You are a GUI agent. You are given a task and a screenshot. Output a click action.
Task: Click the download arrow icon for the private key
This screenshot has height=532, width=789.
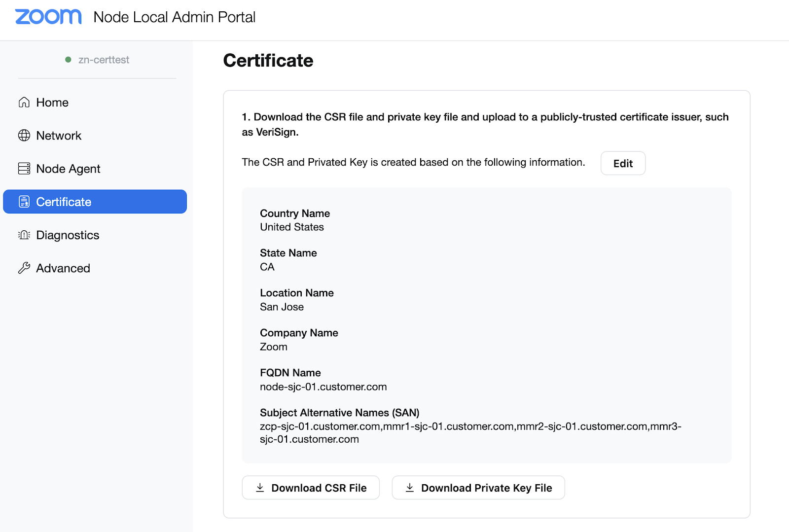410,488
